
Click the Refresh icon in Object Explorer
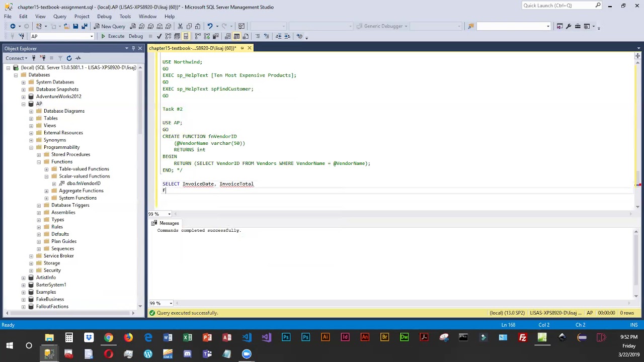click(x=69, y=58)
